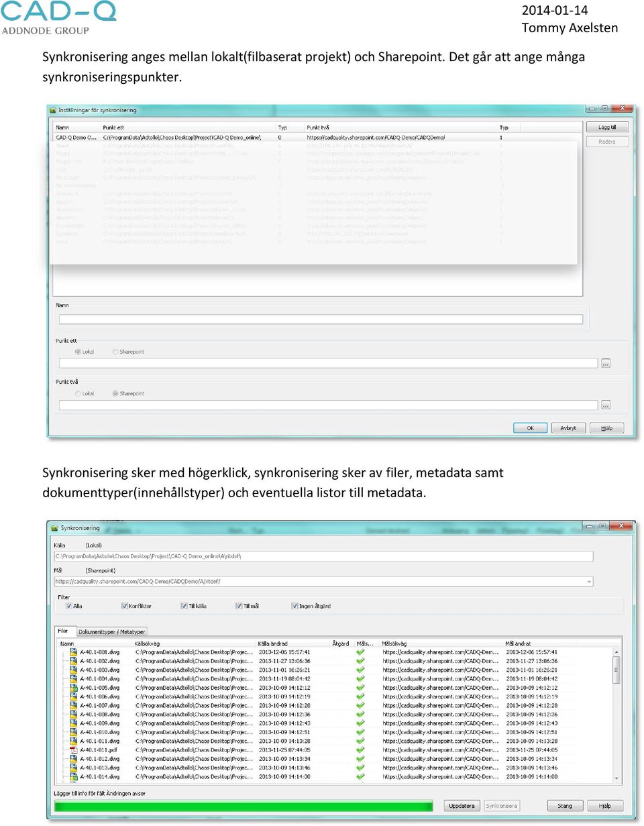This screenshot has height=826, width=644.
Task: Open the dwg file icon for A-40.1-001.dwg
Action: coord(73,652)
